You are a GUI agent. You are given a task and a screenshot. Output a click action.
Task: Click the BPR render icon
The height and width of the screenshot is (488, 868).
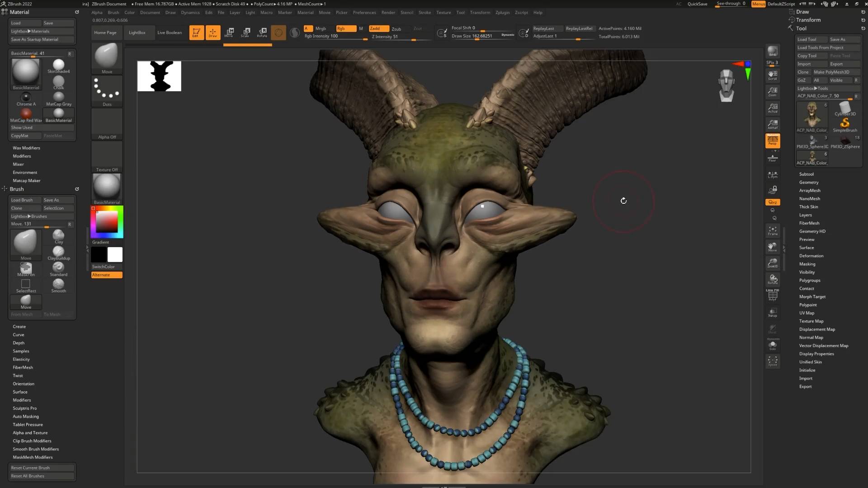(773, 52)
